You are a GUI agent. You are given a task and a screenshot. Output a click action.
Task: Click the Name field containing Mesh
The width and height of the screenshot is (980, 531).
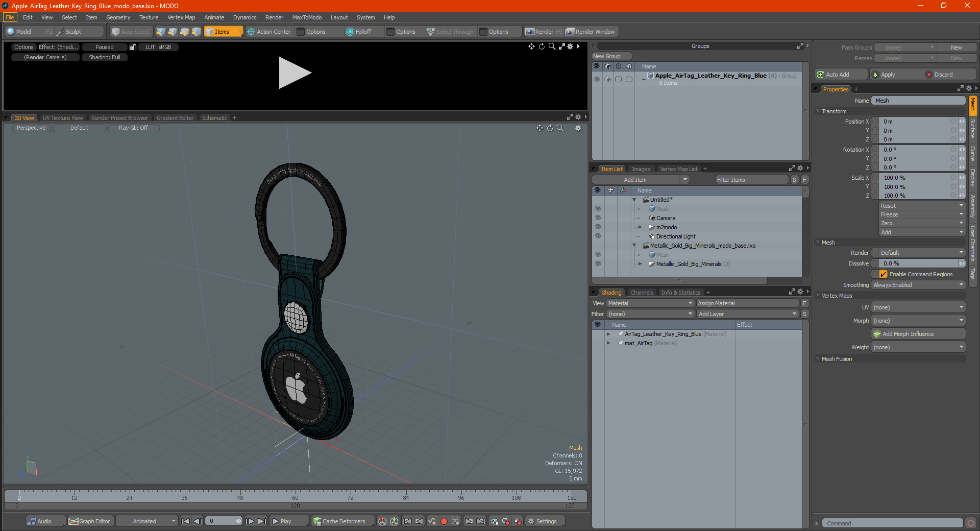click(x=918, y=101)
